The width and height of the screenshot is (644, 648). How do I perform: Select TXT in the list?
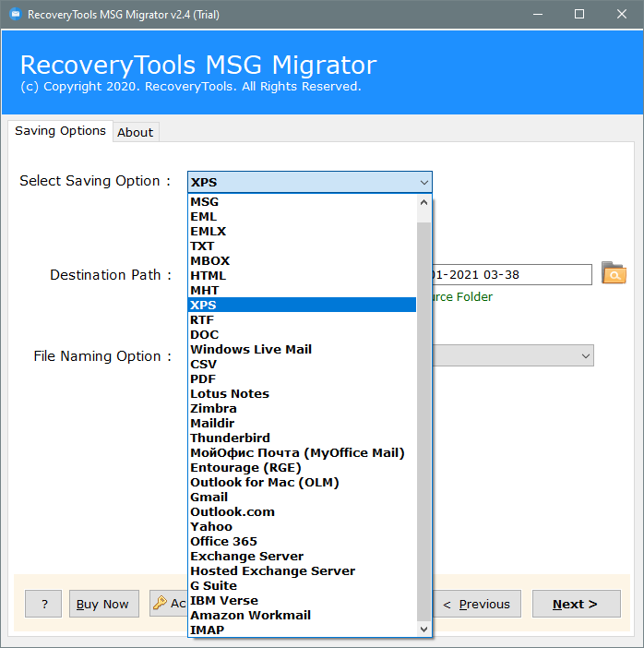302,246
